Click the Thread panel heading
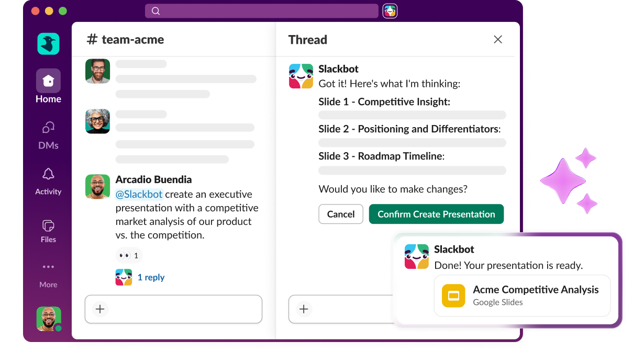This screenshot has width=644, height=353. (x=307, y=39)
